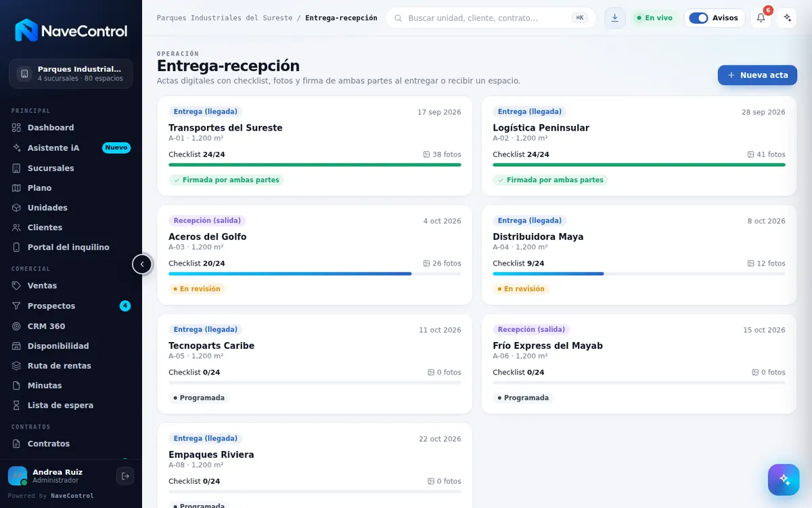The image size is (812, 508).
Task: Click the Clientes people icon
Action: coord(17,228)
